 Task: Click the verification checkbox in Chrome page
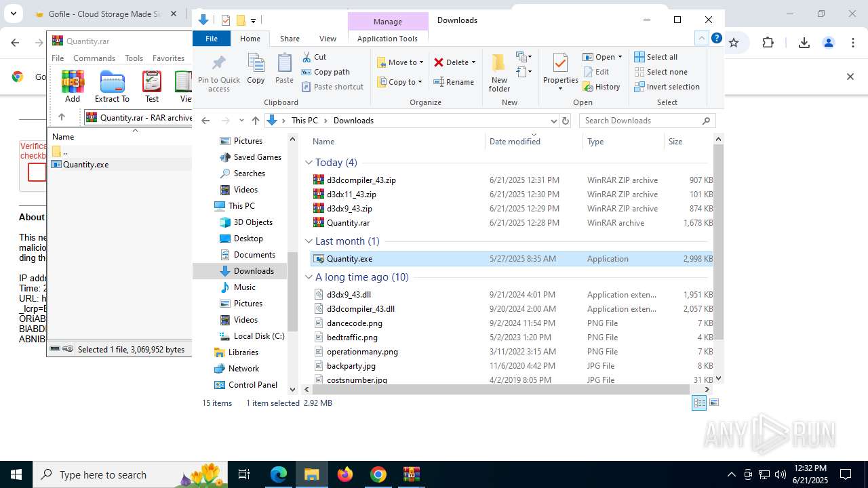click(x=37, y=173)
